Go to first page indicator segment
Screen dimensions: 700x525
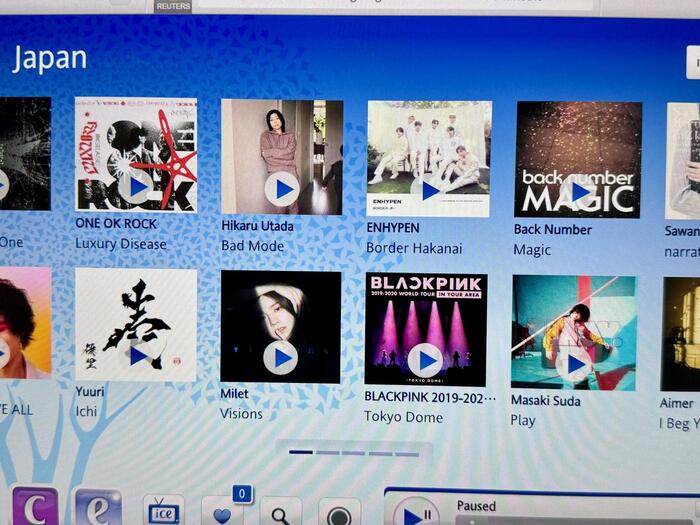coord(300,452)
